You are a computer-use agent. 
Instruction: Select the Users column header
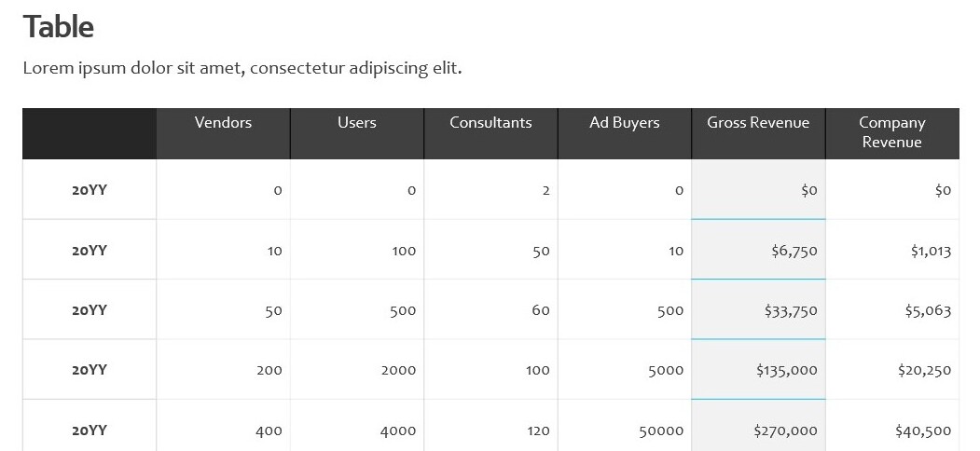pos(357,123)
